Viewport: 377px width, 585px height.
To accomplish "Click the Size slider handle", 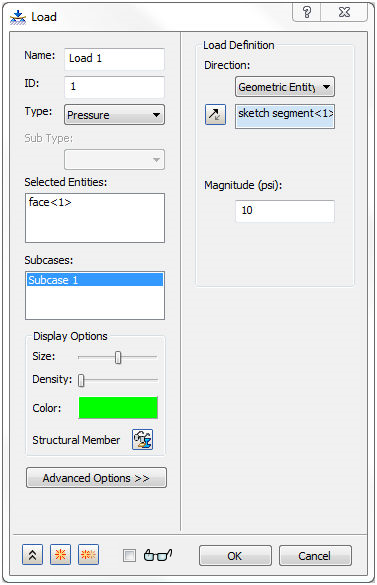I will tap(118, 357).
